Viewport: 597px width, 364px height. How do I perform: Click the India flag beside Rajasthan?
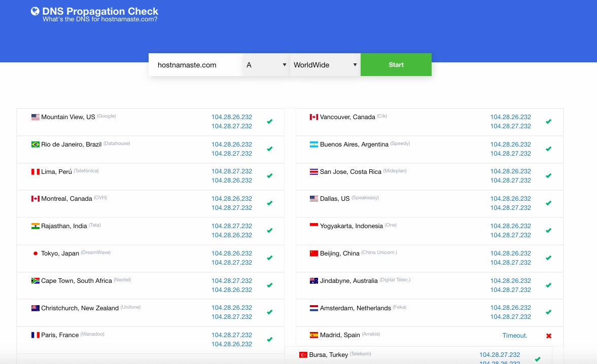coord(36,226)
